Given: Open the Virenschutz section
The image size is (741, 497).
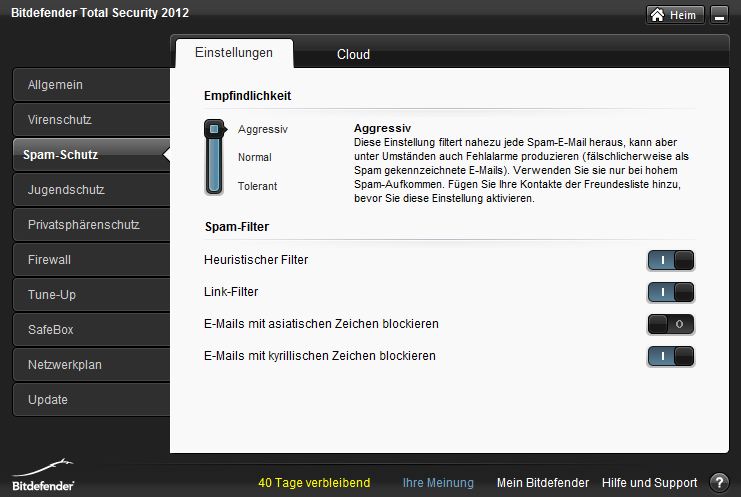Looking at the screenshot, I should point(91,120).
